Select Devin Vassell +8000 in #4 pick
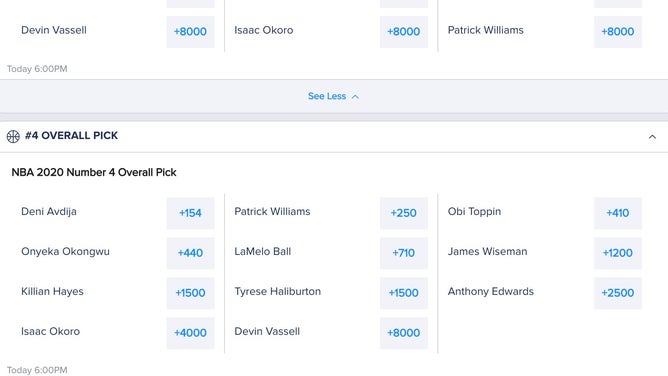 click(x=404, y=333)
